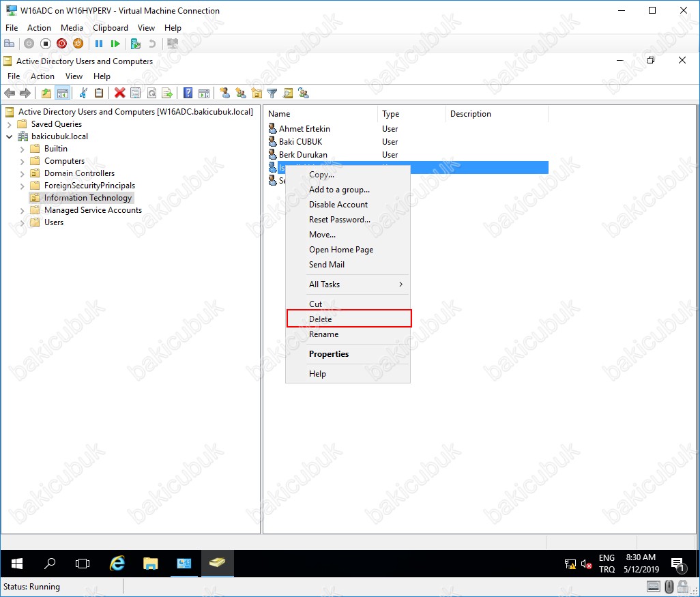The width and height of the screenshot is (700, 597).
Task: Open Properties via the toolbar sheet icon
Action: click(135, 93)
